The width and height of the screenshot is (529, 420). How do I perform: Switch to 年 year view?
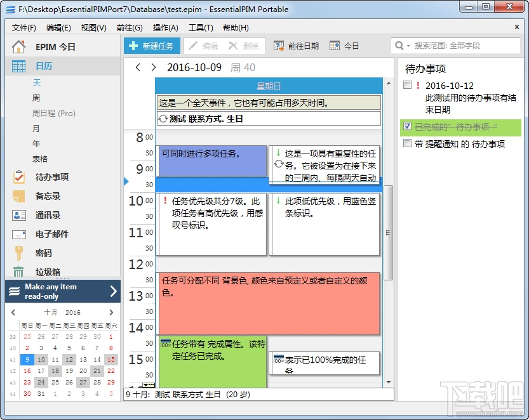point(36,143)
